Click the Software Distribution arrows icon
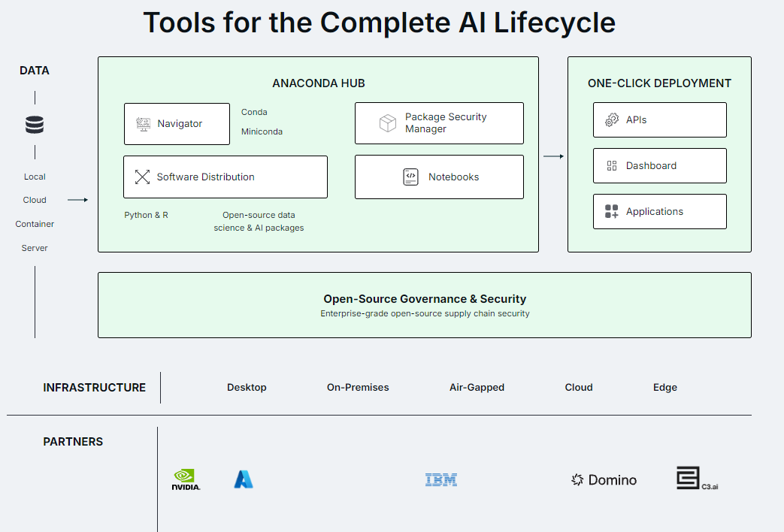 142,177
